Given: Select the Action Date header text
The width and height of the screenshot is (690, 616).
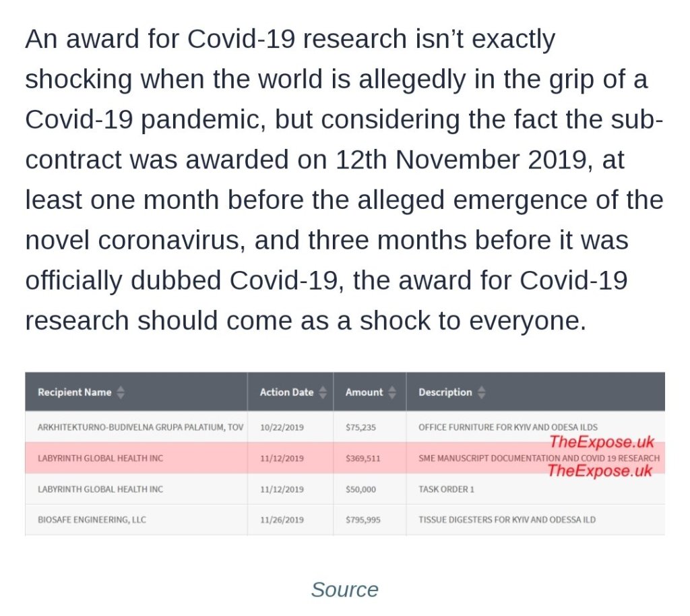Looking at the screenshot, I should [286, 392].
